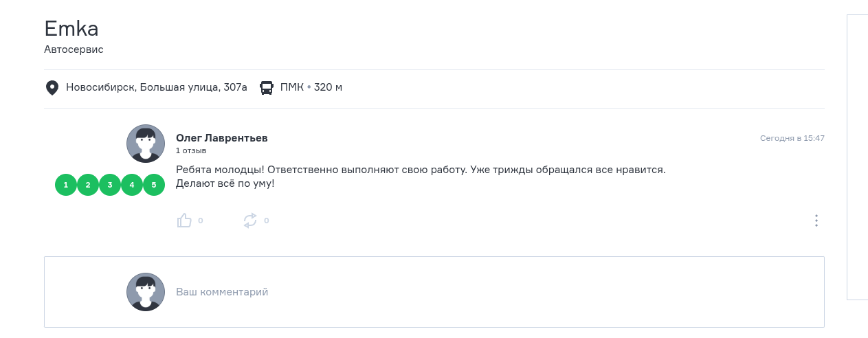Screen dimensions: 868x338
Task: Click the '1 отзыв' reviews count
Action: pyautogui.click(x=191, y=150)
